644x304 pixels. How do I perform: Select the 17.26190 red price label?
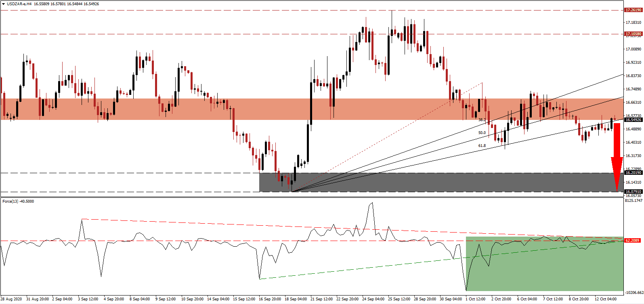[633, 10]
